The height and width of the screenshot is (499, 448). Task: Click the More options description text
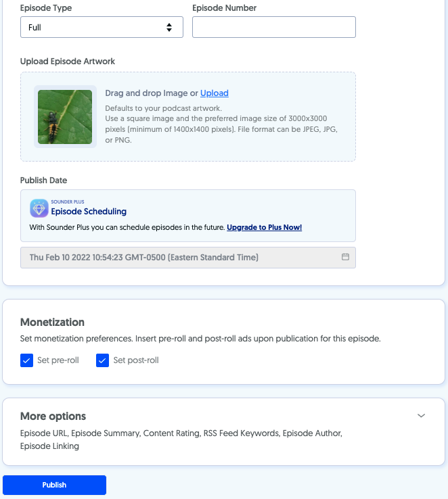pyautogui.click(x=181, y=439)
